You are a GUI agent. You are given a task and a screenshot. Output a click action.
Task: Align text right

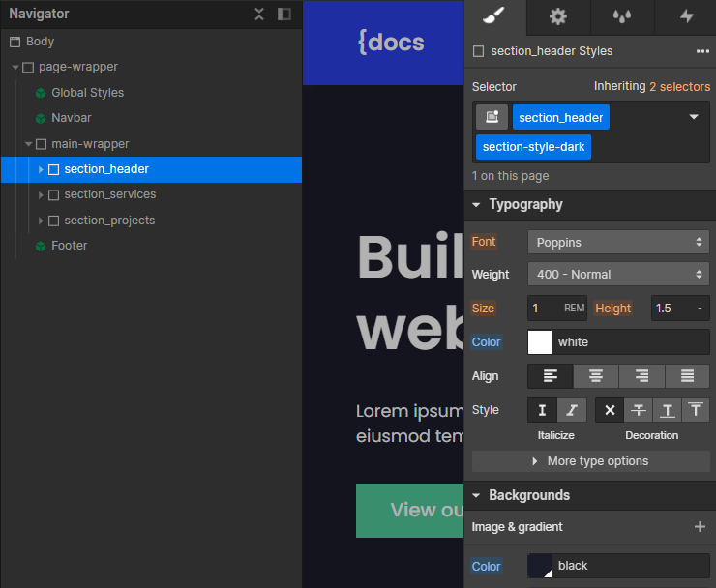[641, 376]
